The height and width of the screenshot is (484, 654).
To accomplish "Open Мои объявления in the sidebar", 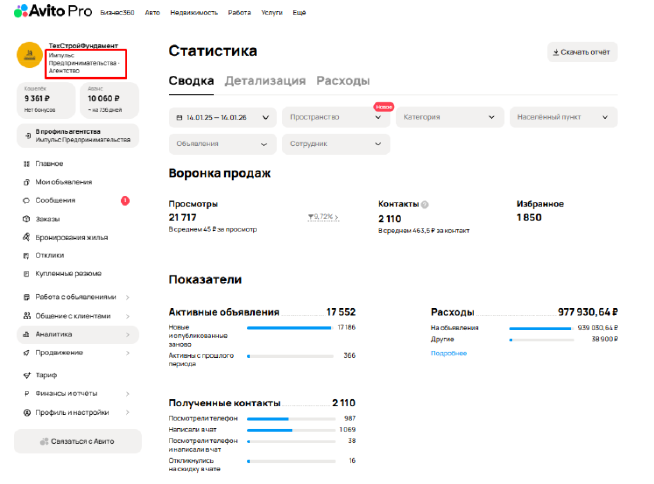I will coord(63,182).
